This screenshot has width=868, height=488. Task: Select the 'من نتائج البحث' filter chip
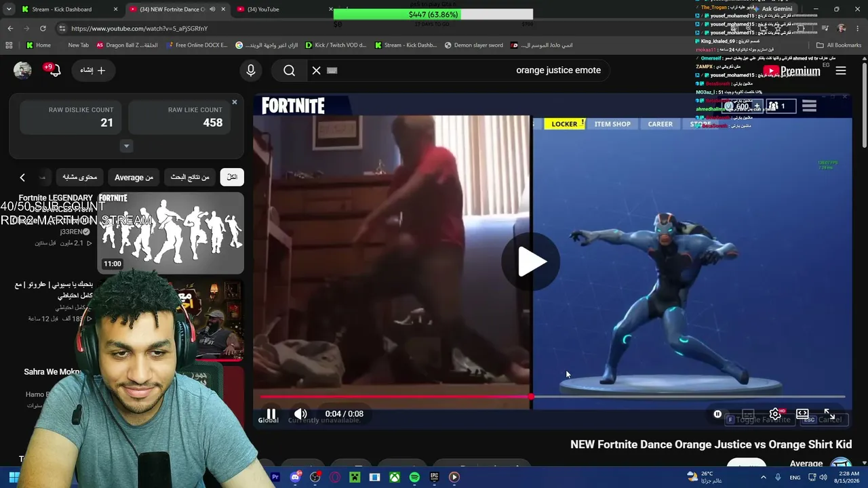pos(189,177)
